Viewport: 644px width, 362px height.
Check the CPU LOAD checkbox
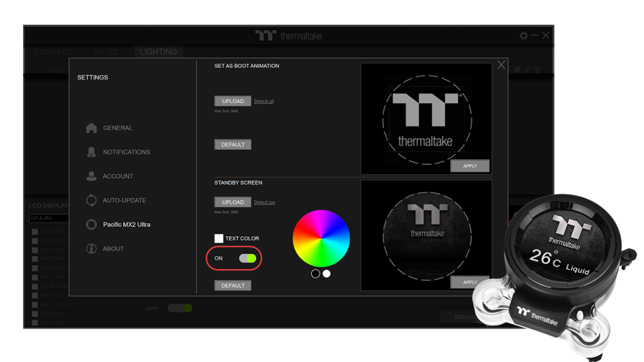pyautogui.click(x=35, y=250)
